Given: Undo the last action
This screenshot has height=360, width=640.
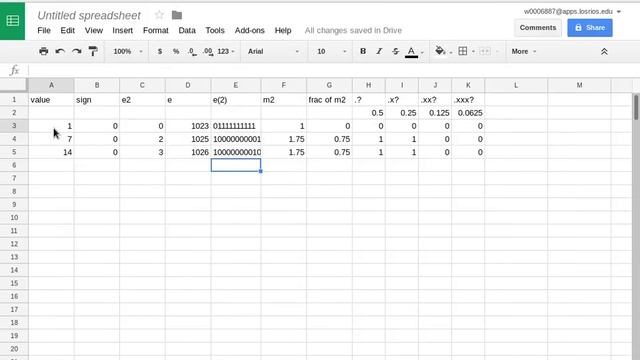Looking at the screenshot, I should (60, 51).
